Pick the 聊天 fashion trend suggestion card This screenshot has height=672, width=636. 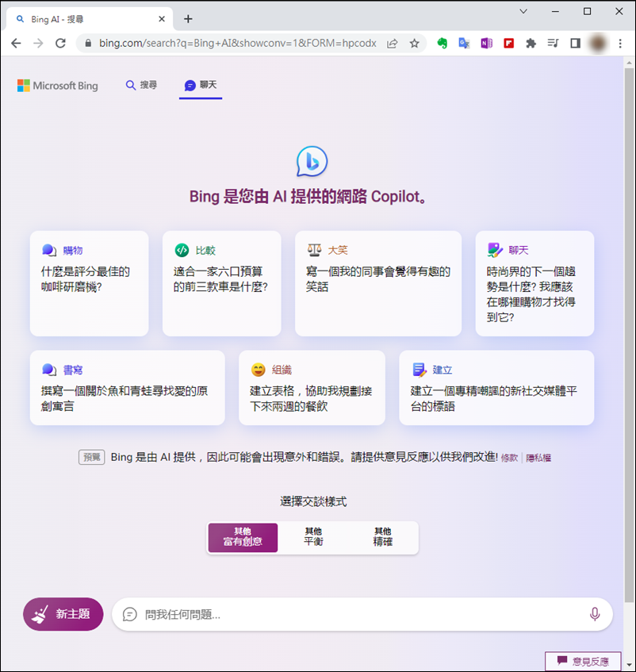click(534, 283)
